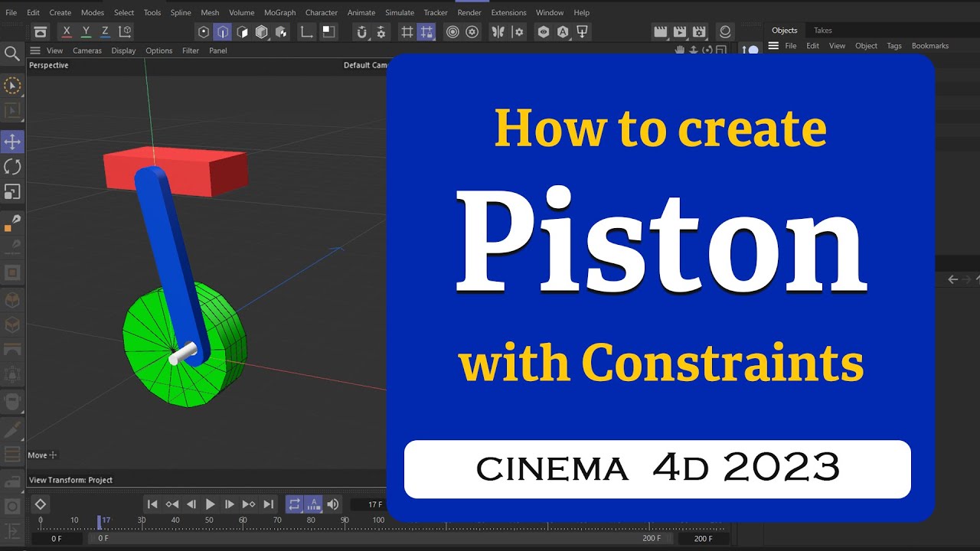Click the Tags menu in Objects panel
Screen dimensions: 980x551
tap(894, 46)
